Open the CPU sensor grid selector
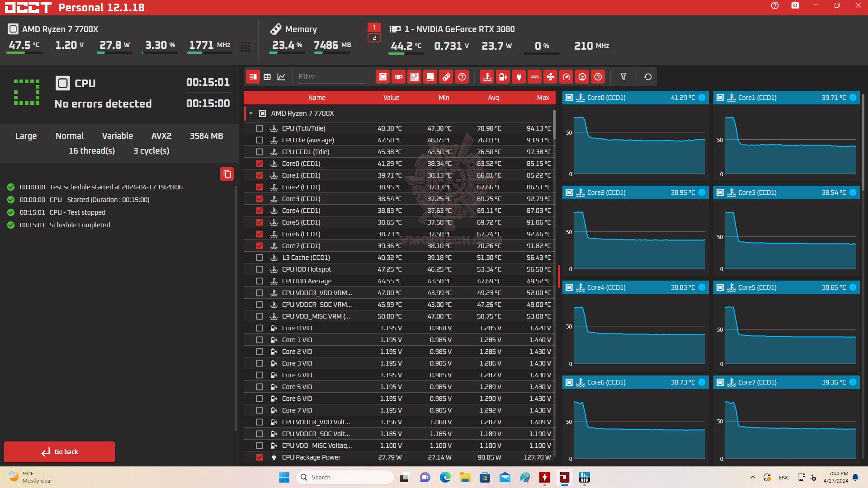This screenshot has width=868, height=488. click(x=245, y=47)
